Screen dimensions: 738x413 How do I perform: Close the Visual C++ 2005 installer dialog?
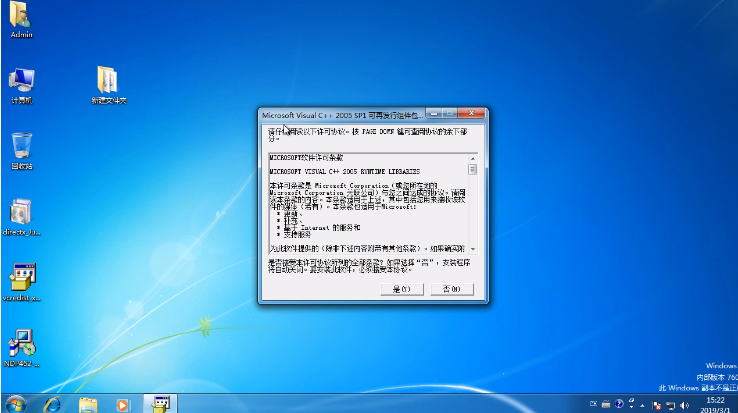click(x=472, y=114)
